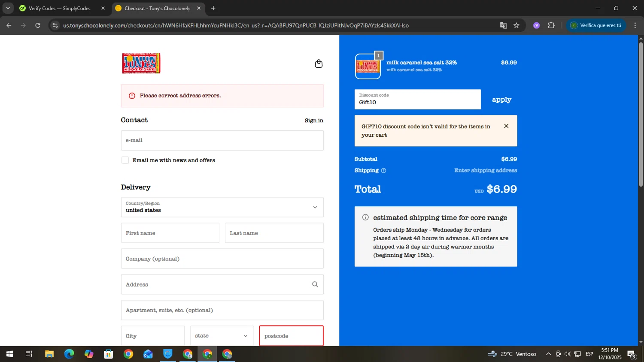Click the Discount code field containing Gift10

pos(418,100)
